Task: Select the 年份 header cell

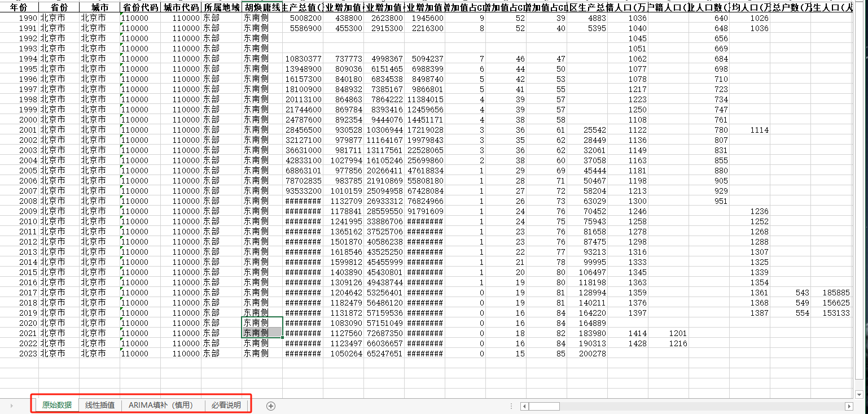Action: (19, 8)
